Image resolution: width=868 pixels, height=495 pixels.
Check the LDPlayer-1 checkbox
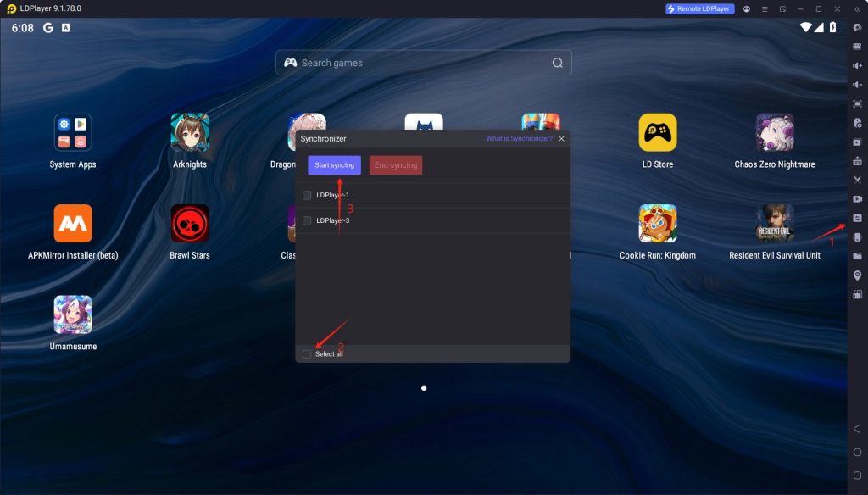tap(307, 195)
